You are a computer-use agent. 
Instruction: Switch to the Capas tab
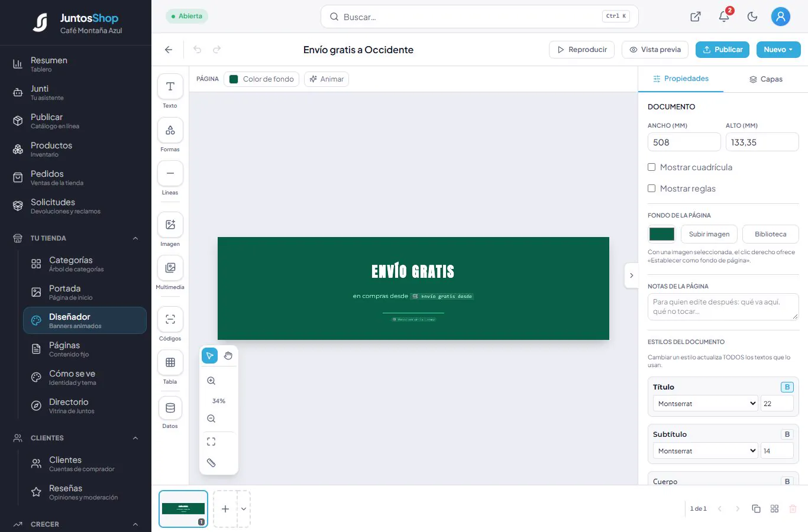(766, 79)
